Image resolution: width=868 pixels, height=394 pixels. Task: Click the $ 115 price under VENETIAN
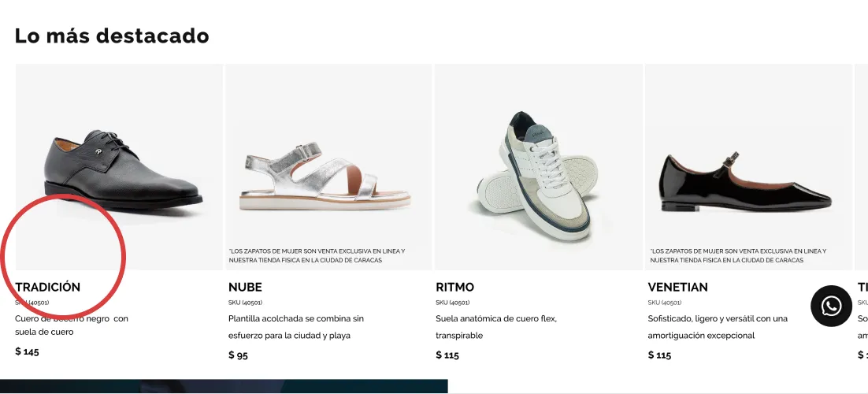[x=659, y=355]
